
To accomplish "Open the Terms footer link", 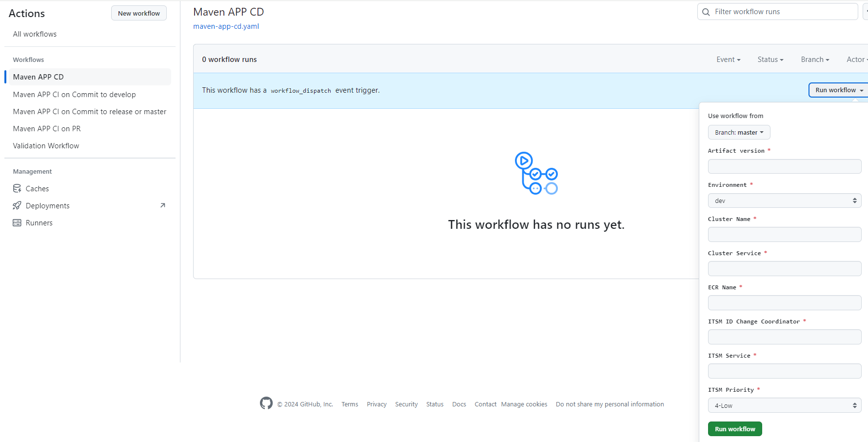I will pos(350,404).
